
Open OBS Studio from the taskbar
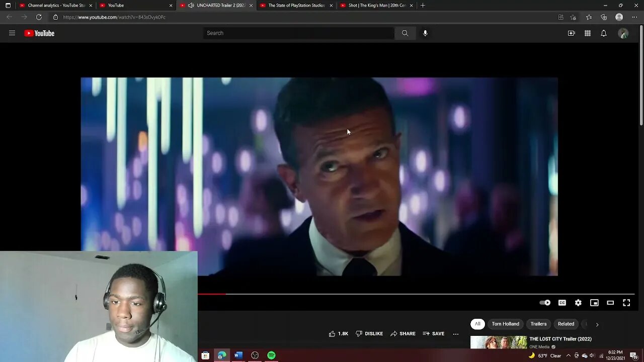(x=255, y=355)
